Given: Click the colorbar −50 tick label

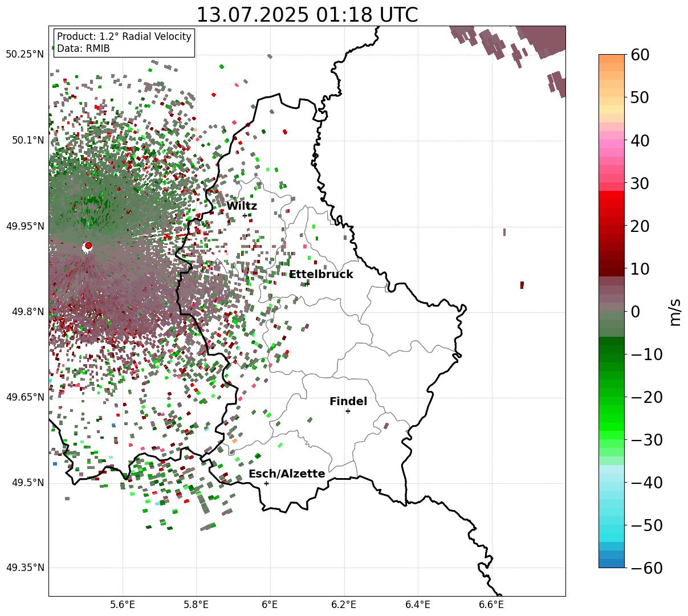Looking at the screenshot, I should [x=646, y=525].
